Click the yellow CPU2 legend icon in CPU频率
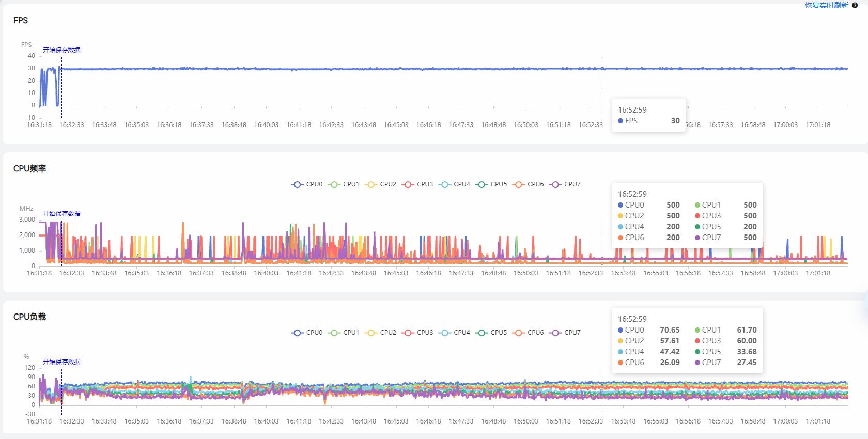The image size is (868, 439). click(x=371, y=184)
